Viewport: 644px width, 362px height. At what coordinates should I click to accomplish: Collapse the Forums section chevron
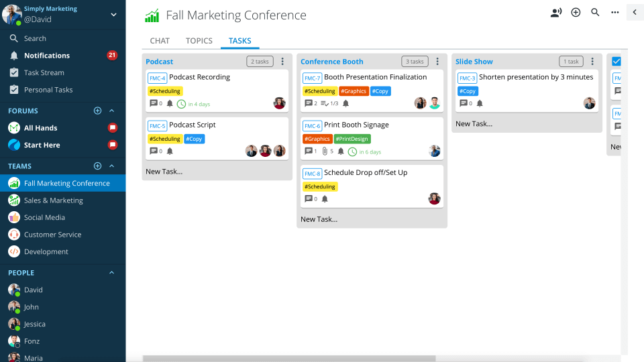coord(111,111)
